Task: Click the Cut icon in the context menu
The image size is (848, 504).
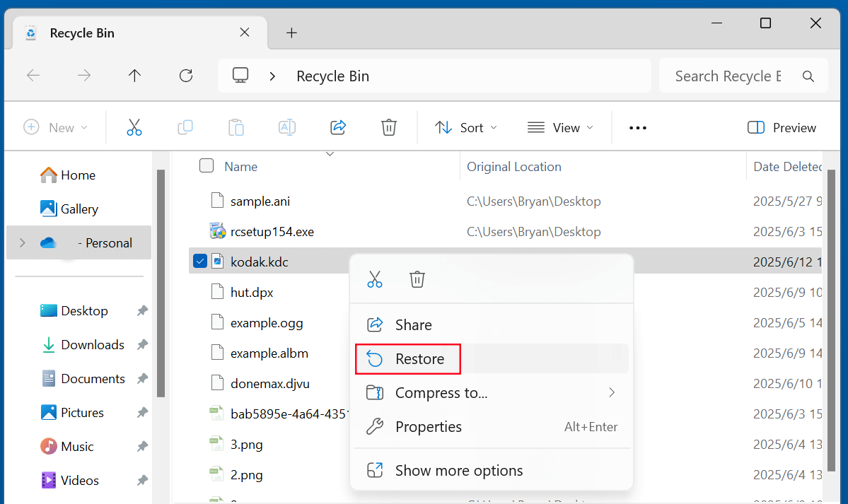Action: click(375, 279)
